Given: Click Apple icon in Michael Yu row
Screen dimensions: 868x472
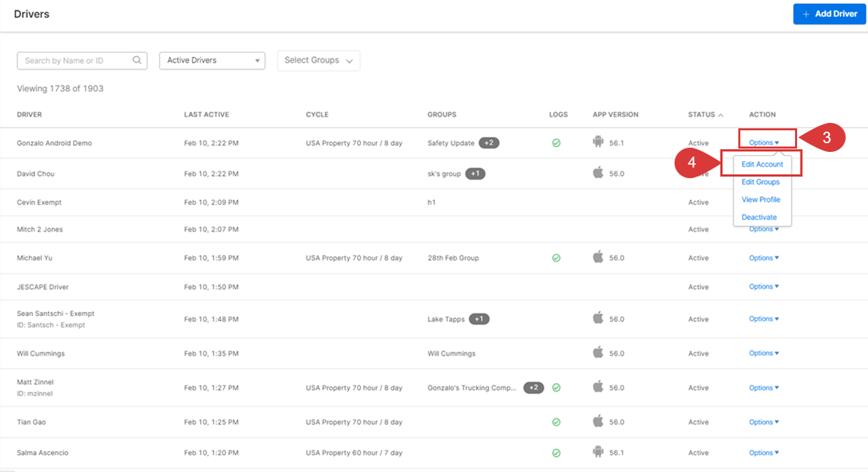Looking at the screenshot, I should (598, 257).
